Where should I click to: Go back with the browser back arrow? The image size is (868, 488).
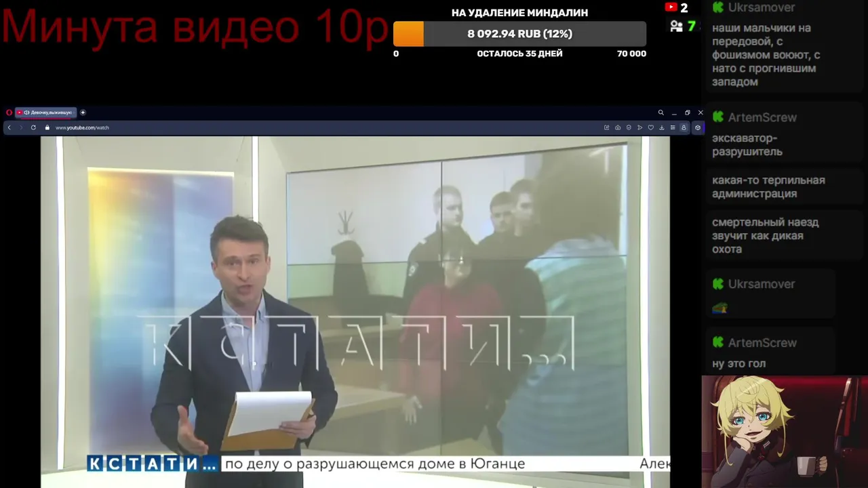pos(9,127)
